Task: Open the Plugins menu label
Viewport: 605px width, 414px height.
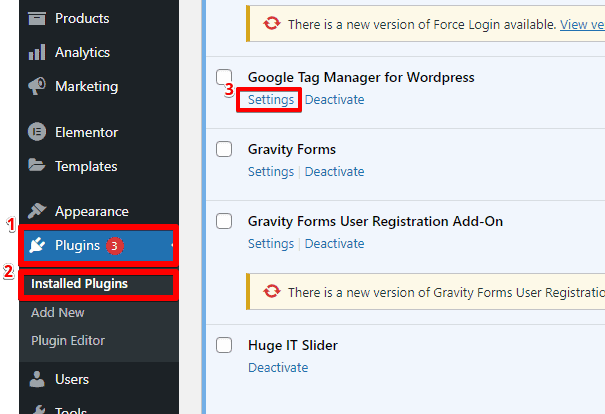Action: (x=77, y=245)
